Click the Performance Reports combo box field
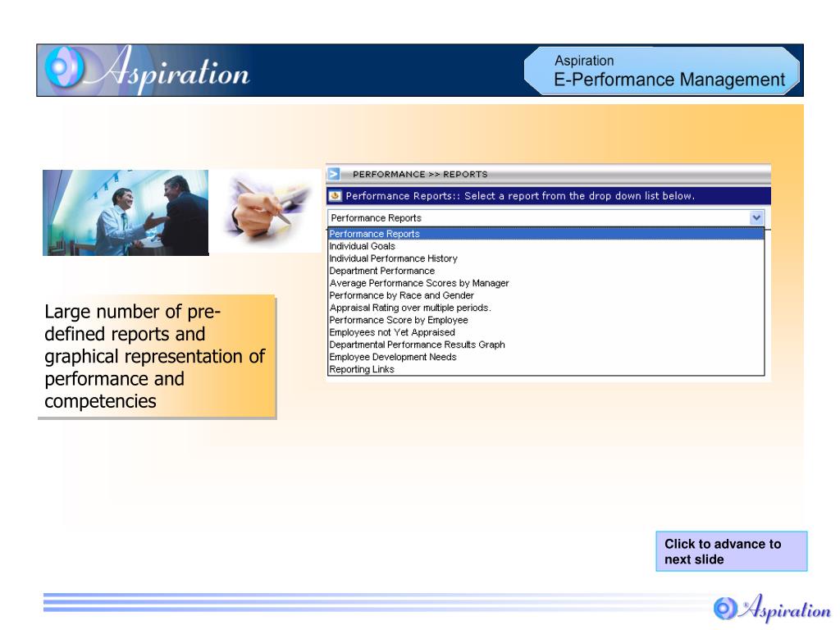 [546, 218]
